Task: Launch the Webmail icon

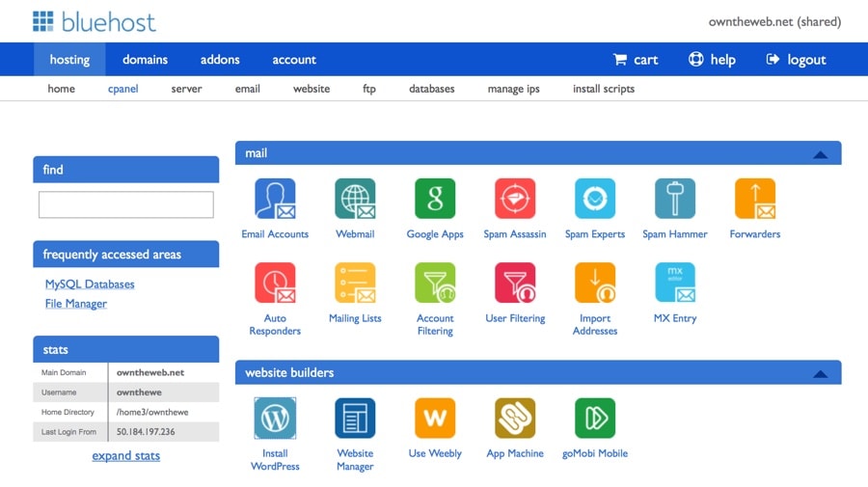Action: tap(355, 199)
